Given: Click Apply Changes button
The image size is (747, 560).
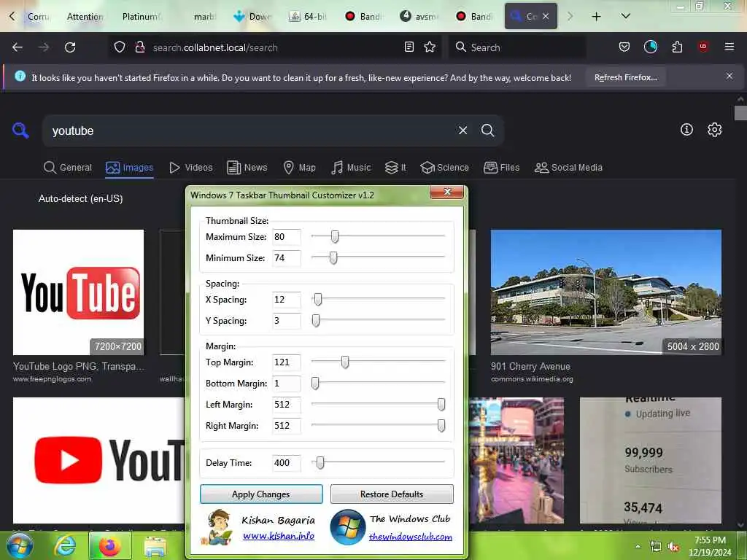Looking at the screenshot, I should [261, 494].
